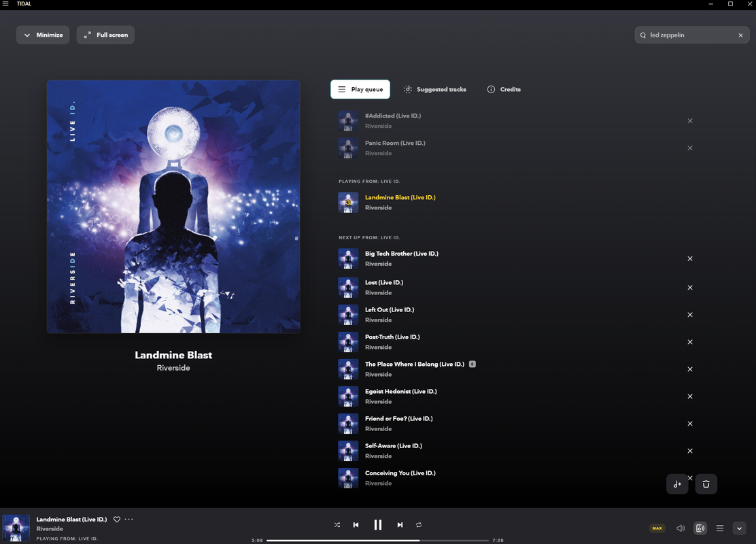The height and width of the screenshot is (544, 756).
Task: Play Big Tech Brother (Live ID.)
Action: pyautogui.click(x=515, y=258)
